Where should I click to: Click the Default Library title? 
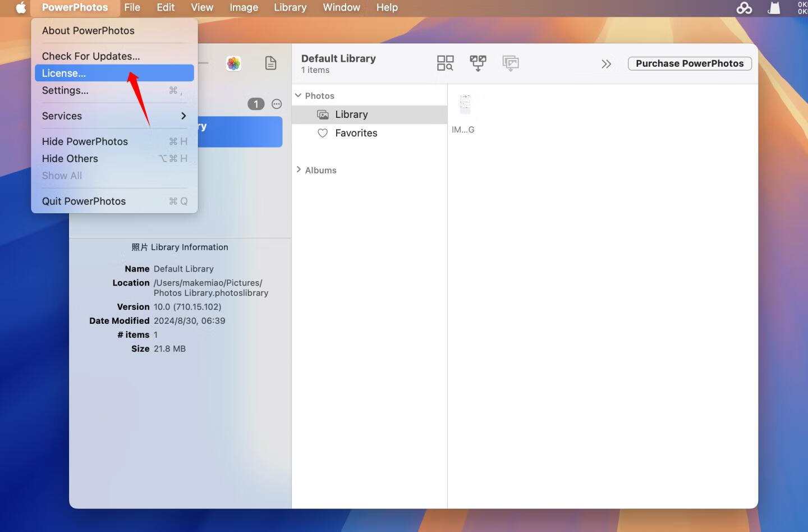pyautogui.click(x=338, y=58)
